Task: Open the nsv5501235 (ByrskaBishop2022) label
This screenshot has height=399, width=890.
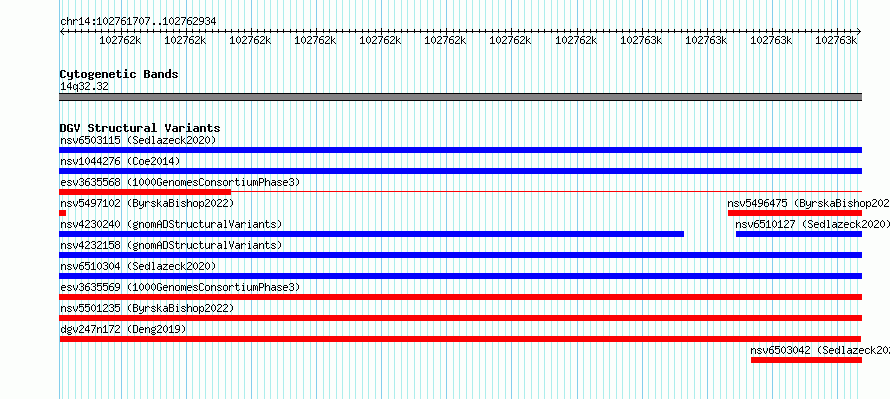Action: [x=146, y=308]
